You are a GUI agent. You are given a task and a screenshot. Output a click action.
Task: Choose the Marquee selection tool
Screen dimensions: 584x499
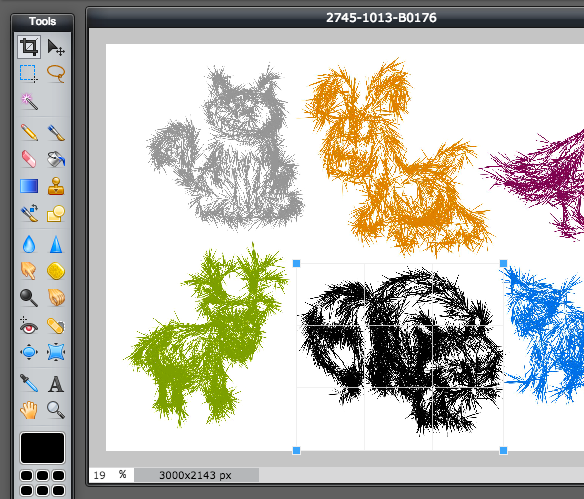(x=29, y=73)
